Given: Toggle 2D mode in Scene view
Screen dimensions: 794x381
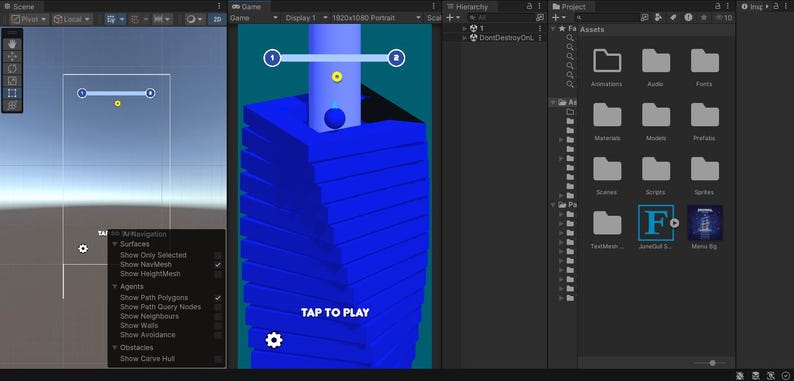Looking at the screenshot, I should click(217, 19).
